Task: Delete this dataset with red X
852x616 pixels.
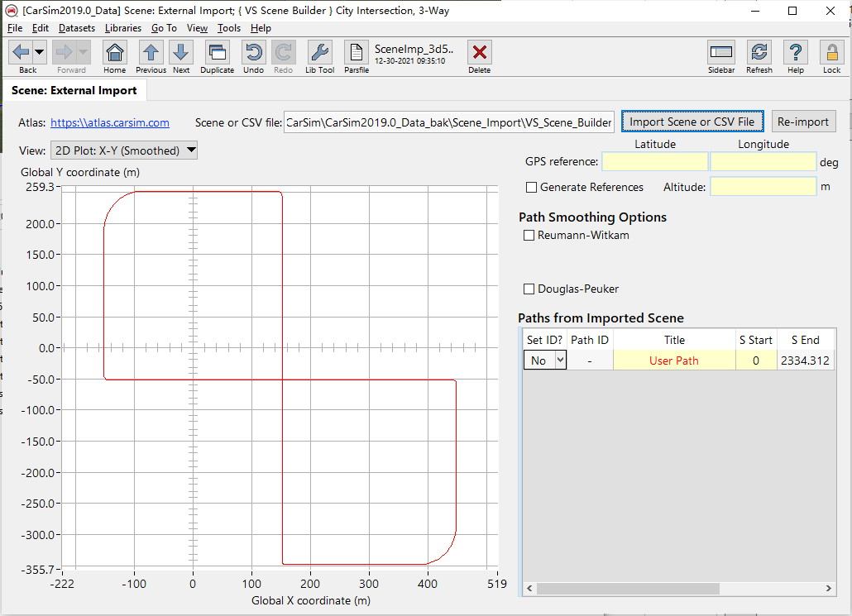Action: (x=479, y=53)
